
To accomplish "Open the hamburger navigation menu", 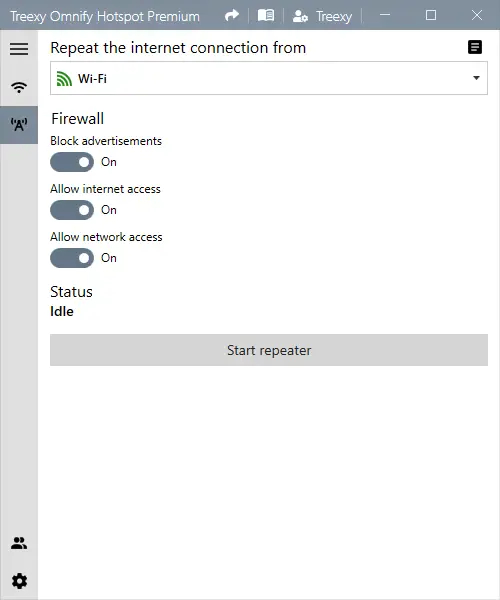I will [x=19, y=49].
